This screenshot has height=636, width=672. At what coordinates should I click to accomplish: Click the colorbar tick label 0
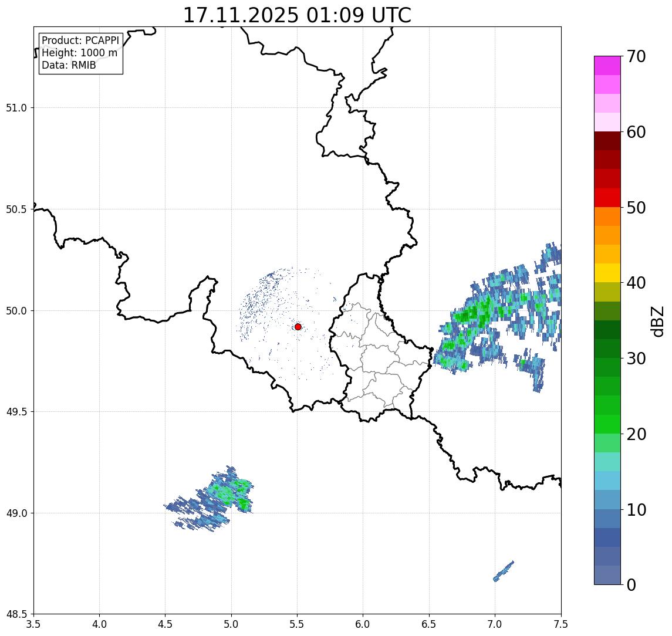pos(632,584)
